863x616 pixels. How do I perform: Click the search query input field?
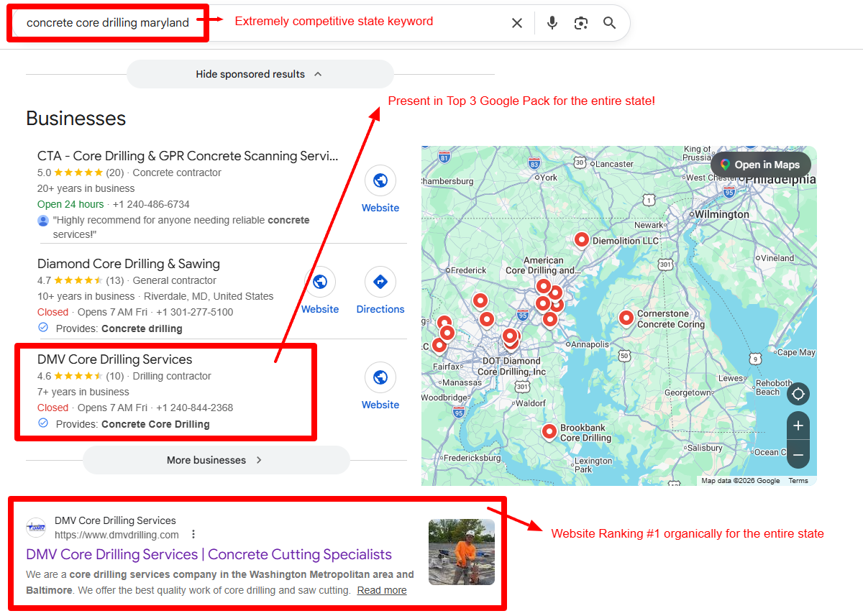(x=108, y=22)
